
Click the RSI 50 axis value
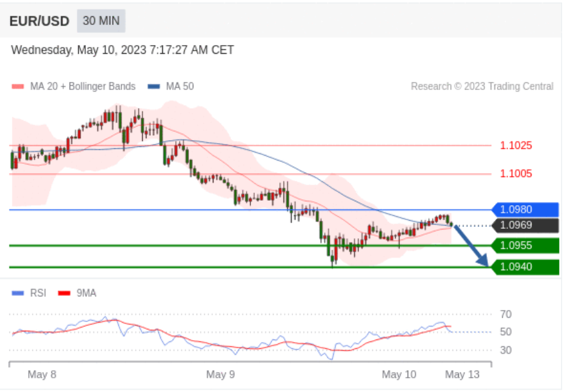(506, 332)
